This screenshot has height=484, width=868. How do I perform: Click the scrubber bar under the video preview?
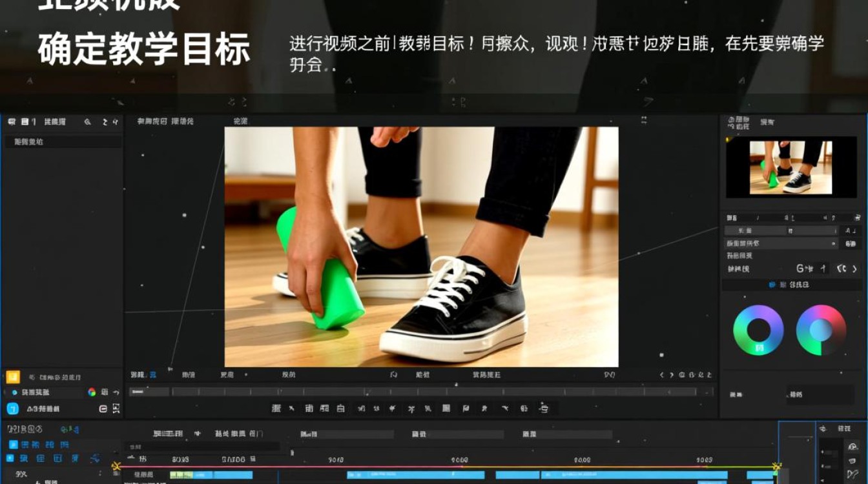(x=421, y=391)
